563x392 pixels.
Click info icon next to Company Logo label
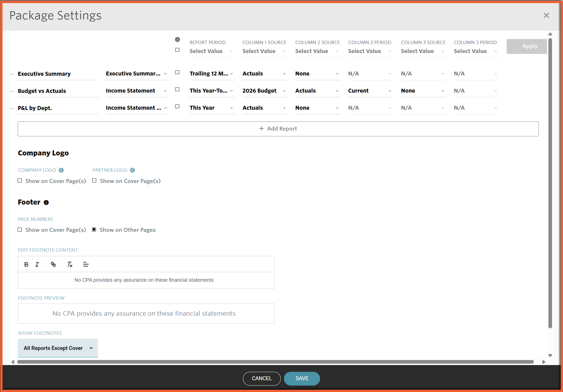[x=61, y=170]
